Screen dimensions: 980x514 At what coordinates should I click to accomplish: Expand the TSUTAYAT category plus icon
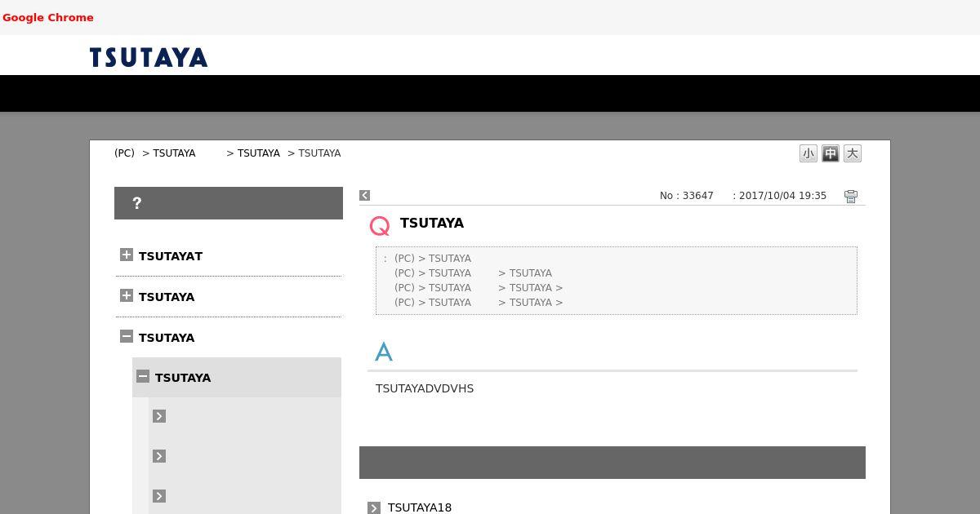click(x=127, y=255)
